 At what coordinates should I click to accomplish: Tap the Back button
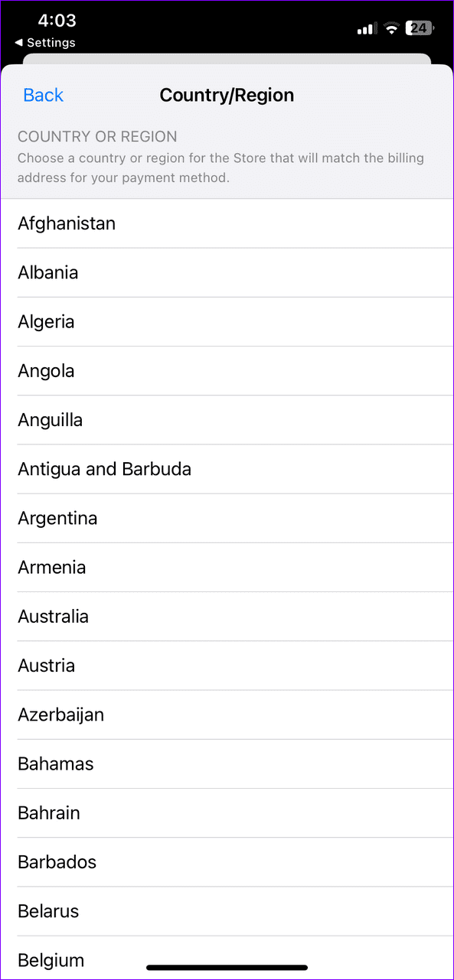43,95
